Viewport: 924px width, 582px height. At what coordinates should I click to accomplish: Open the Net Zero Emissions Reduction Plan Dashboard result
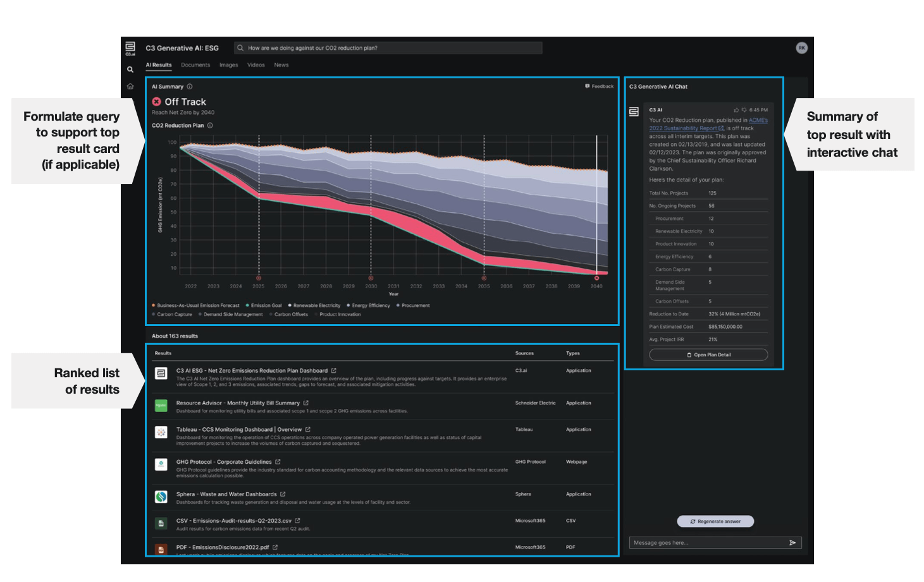tap(252, 371)
